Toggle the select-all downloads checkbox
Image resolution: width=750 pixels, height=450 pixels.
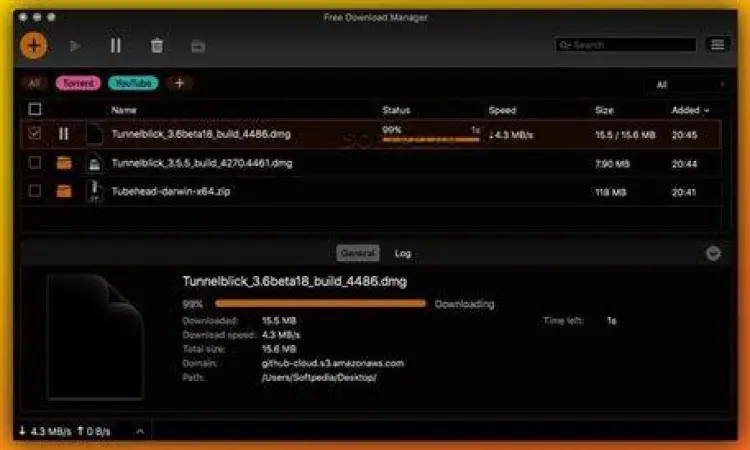[35, 110]
